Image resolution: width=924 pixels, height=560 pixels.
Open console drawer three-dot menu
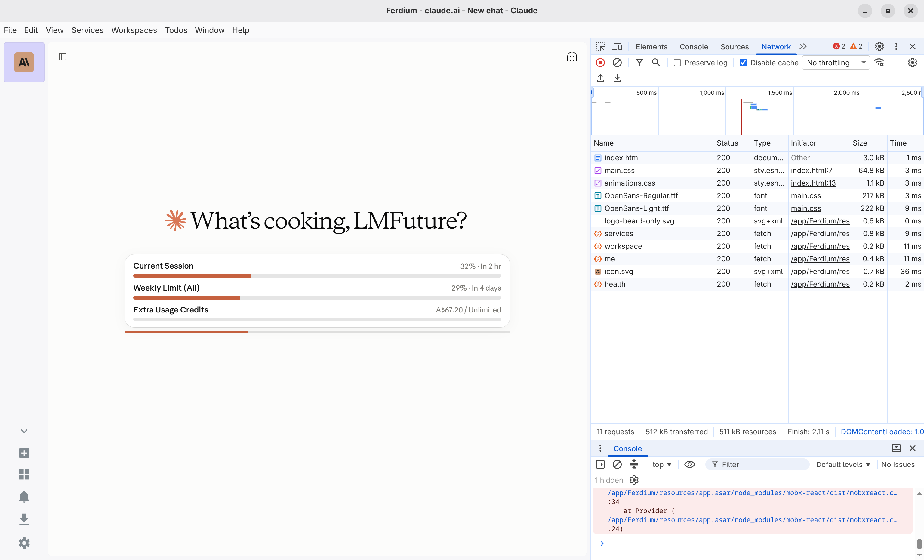coord(600,448)
